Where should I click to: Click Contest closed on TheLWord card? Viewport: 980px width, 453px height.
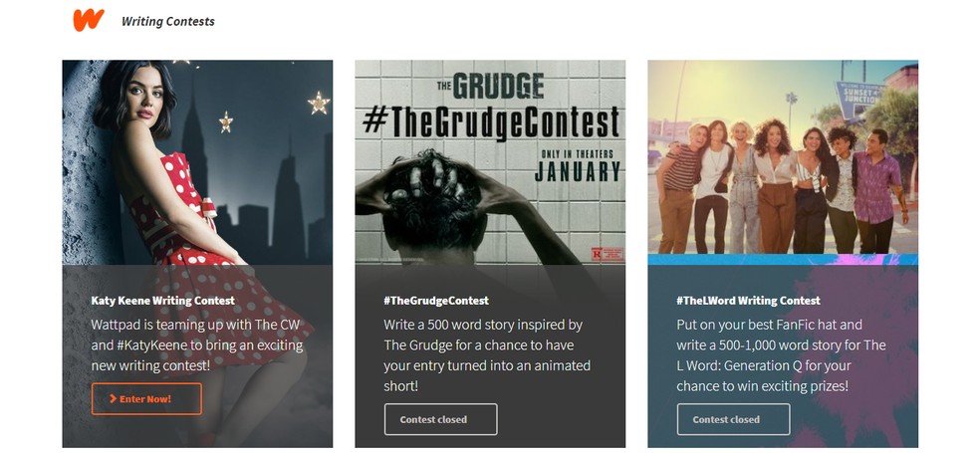coord(733,419)
